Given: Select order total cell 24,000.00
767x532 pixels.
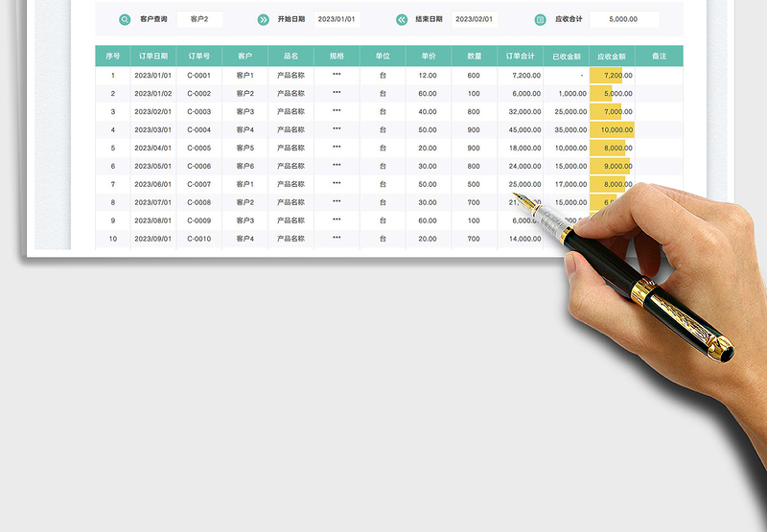Looking at the screenshot, I should pyautogui.click(x=520, y=166).
